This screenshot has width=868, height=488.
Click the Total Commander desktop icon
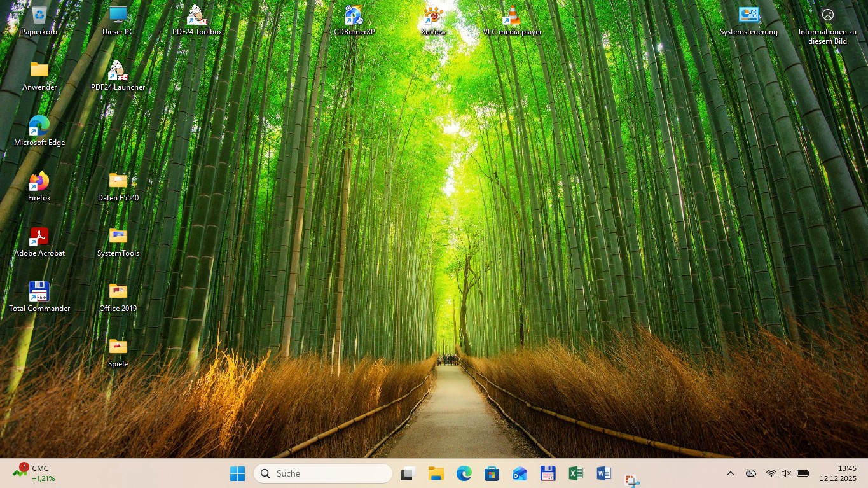pos(39,295)
